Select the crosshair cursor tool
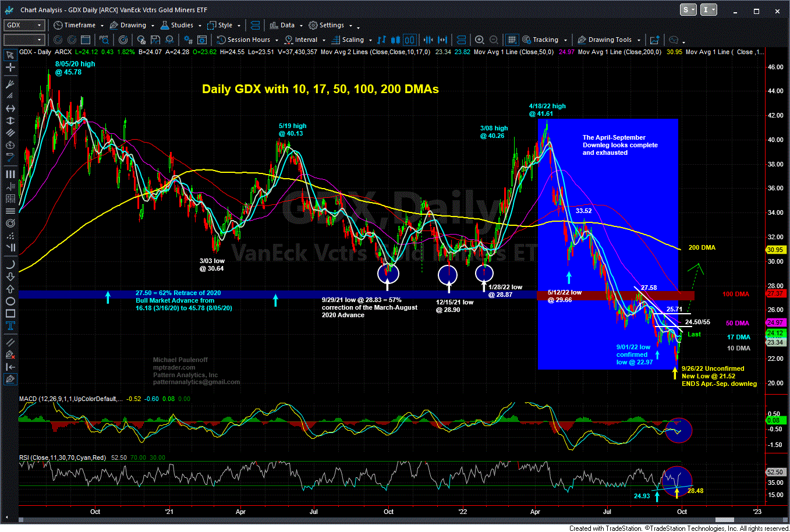This screenshot has height=532, width=790. tap(10, 68)
